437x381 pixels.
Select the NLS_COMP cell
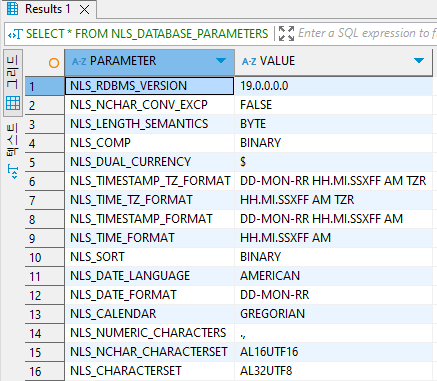coord(150,143)
